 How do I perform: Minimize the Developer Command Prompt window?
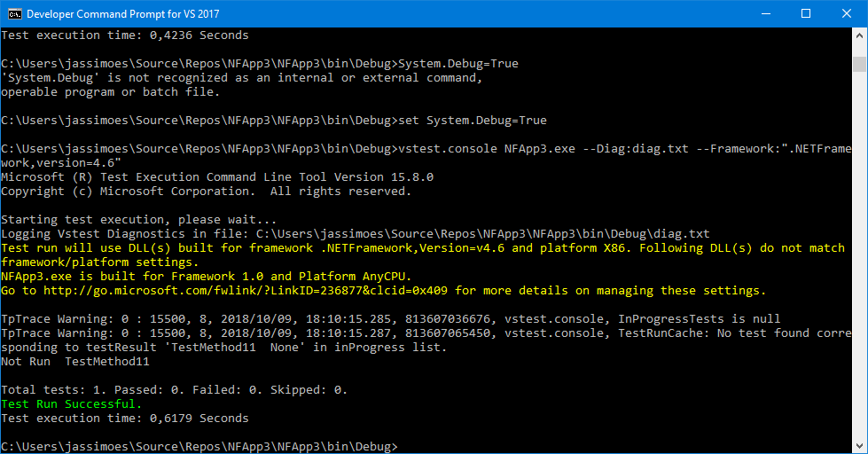766,14
